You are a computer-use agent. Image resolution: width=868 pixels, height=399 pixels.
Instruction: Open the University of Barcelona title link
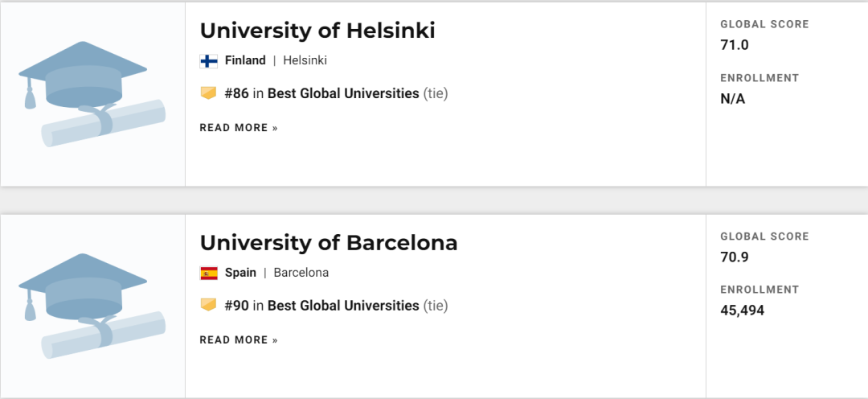click(x=328, y=243)
